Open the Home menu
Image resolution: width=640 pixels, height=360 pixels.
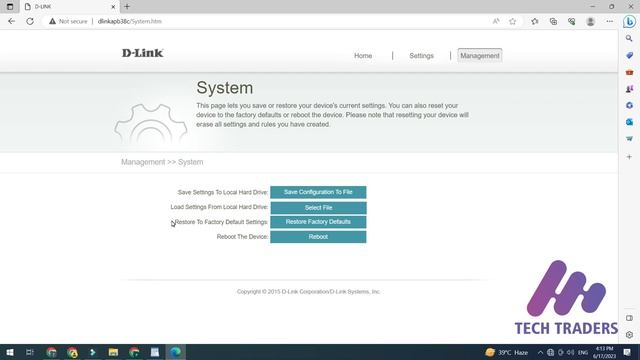click(363, 56)
